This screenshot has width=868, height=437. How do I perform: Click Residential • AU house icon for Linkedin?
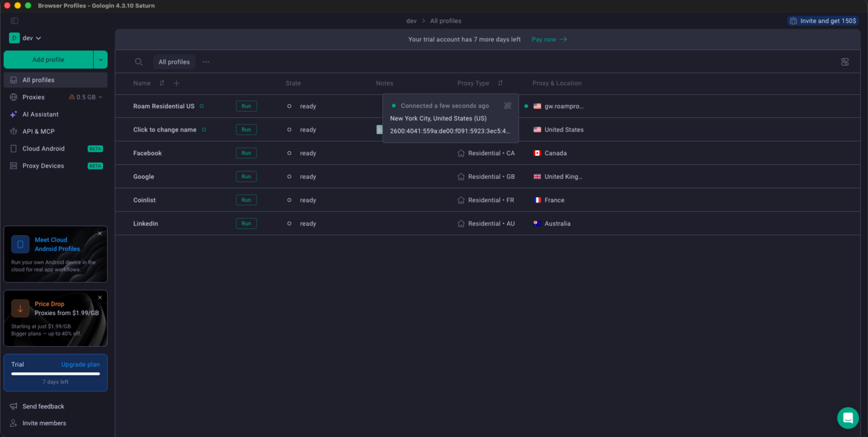click(x=461, y=224)
